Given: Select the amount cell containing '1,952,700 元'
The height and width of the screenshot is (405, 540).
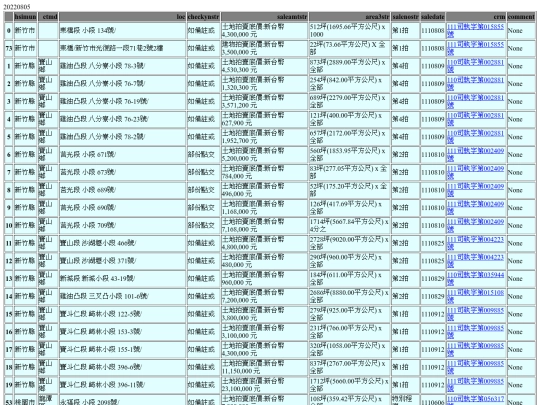Looking at the screenshot, I should coord(264,137).
